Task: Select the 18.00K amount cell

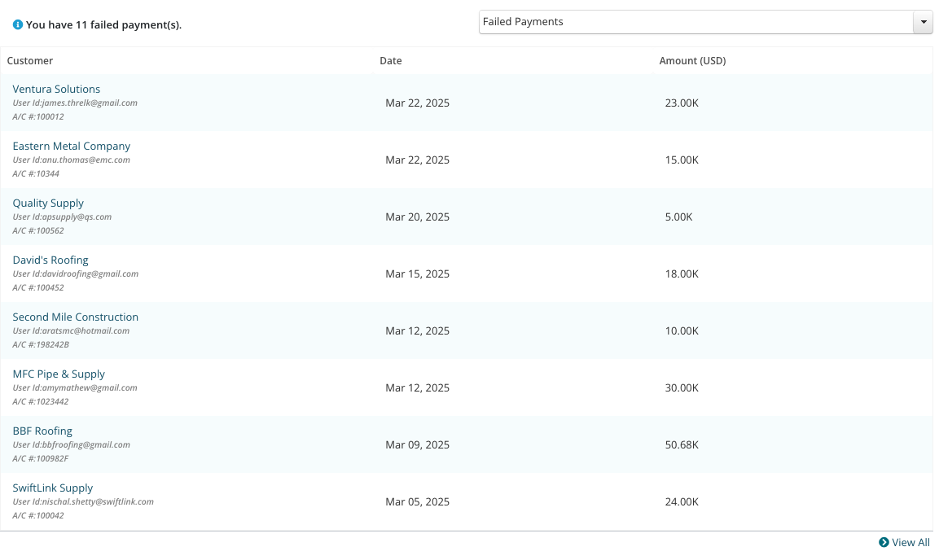Action: coord(682,273)
